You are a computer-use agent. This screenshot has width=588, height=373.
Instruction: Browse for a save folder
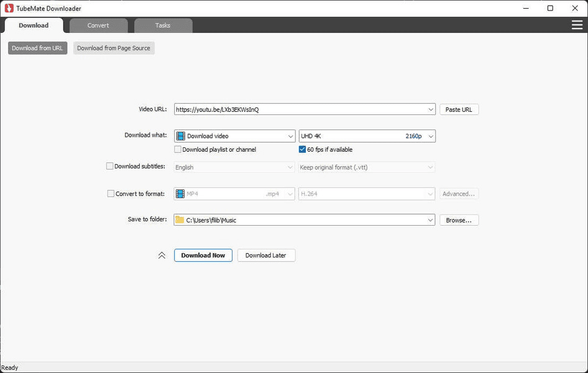point(459,219)
